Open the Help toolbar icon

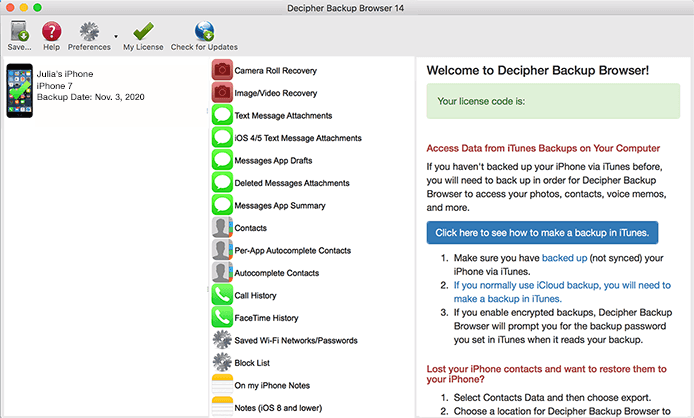[x=51, y=31]
